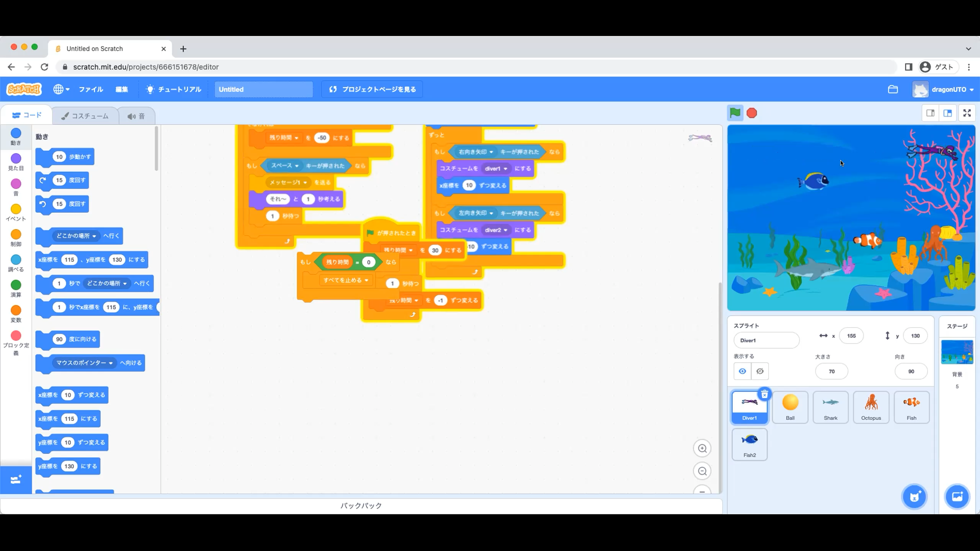
Task: Select the Shark sprite thumbnail
Action: coord(830,407)
